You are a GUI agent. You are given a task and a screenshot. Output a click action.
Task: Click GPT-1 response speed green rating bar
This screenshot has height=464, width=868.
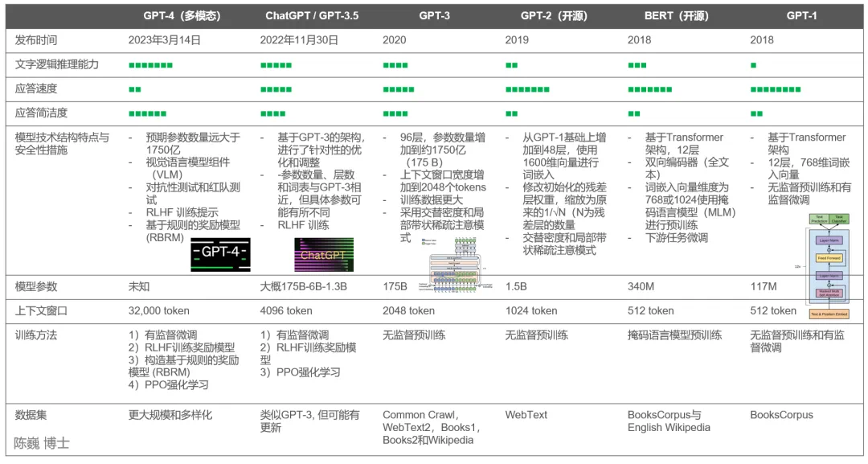775,90
